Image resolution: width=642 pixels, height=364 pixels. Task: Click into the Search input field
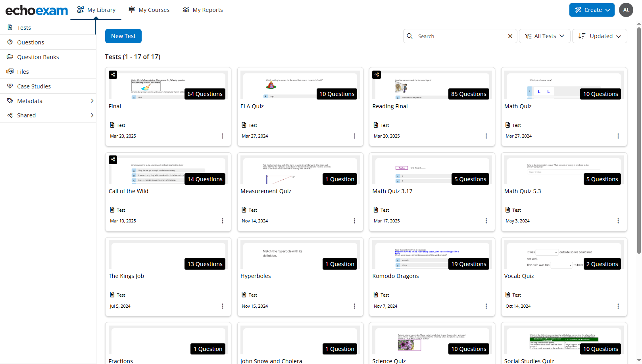(x=460, y=36)
